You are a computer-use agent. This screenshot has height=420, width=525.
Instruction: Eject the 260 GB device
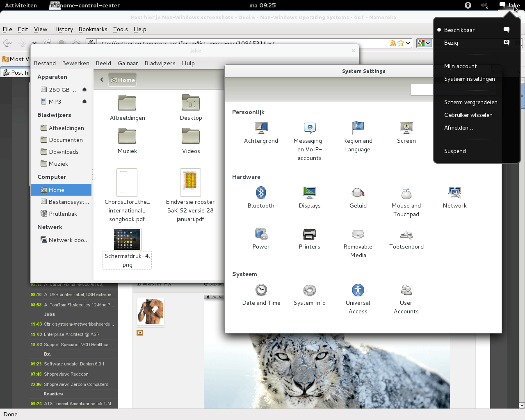click(84, 89)
